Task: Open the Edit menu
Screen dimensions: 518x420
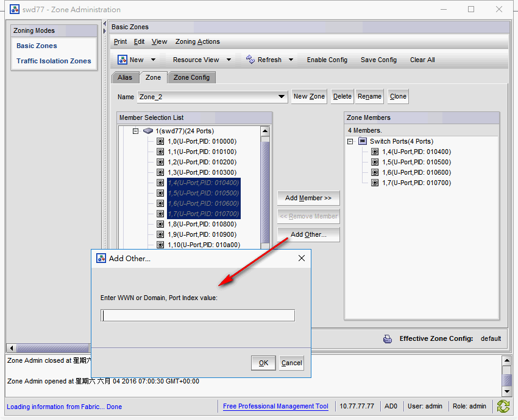Action: [x=139, y=41]
